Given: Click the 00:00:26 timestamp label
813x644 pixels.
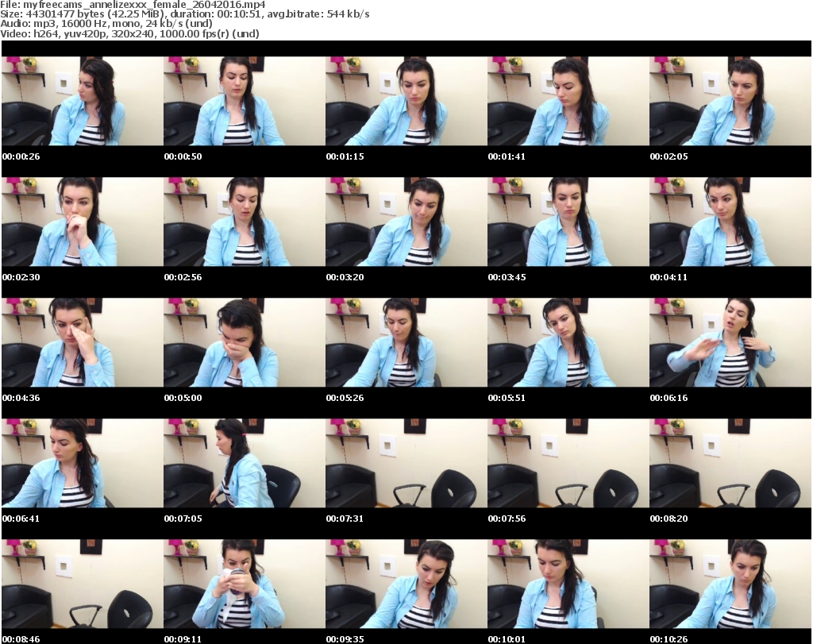Looking at the screenshot, I should [x=21, y=156].
